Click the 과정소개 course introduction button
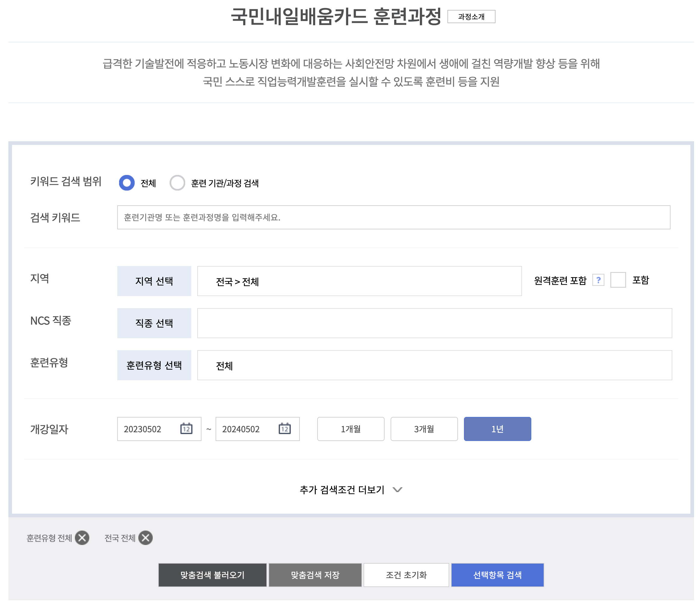Image resolution: width=700 pixels, height=606 pixels. (x=472, y=16)
